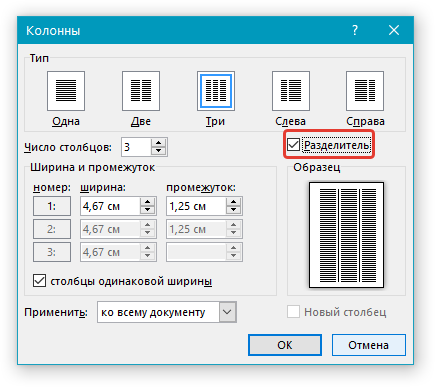
Task: Click the column number 1: box
Action: click(x=52, y=206)
